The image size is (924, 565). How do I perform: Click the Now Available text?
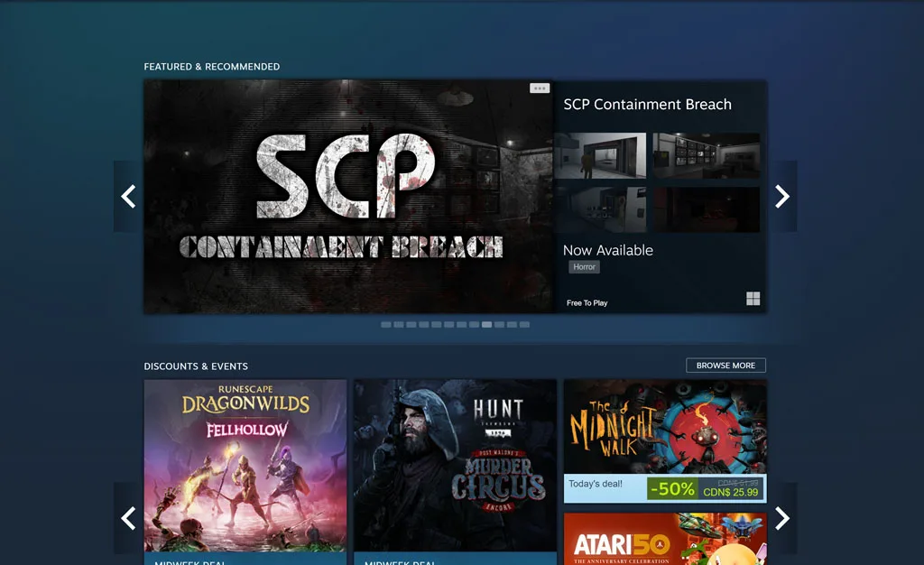[x=607, y=250]
